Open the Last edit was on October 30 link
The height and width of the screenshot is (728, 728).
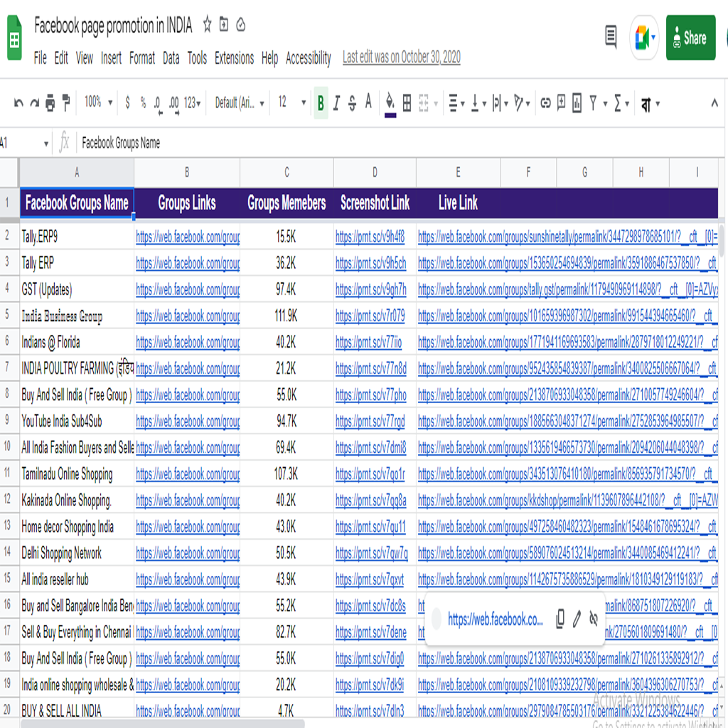point(402,57)
